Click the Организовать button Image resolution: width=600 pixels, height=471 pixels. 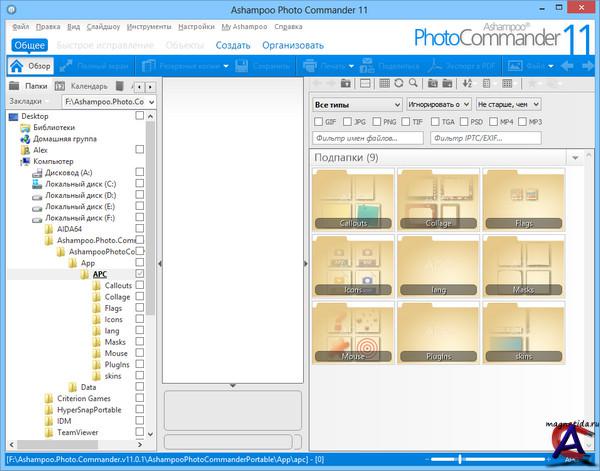tap(293, 45)
